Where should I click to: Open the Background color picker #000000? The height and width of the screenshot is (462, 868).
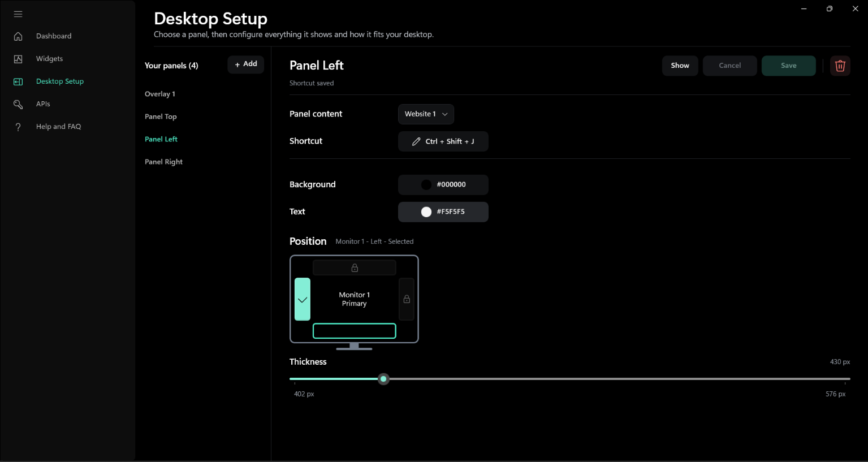click(x=443, y=185)
